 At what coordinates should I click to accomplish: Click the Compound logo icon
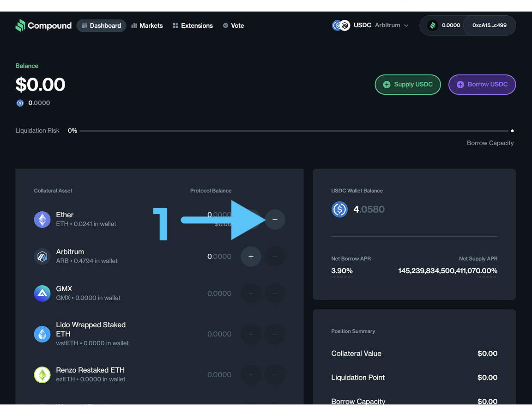[20, 25]
